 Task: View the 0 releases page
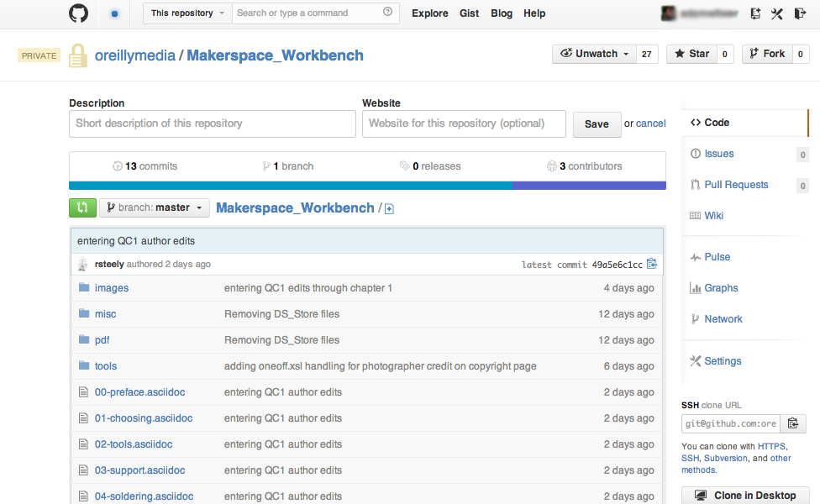[430, 166]
